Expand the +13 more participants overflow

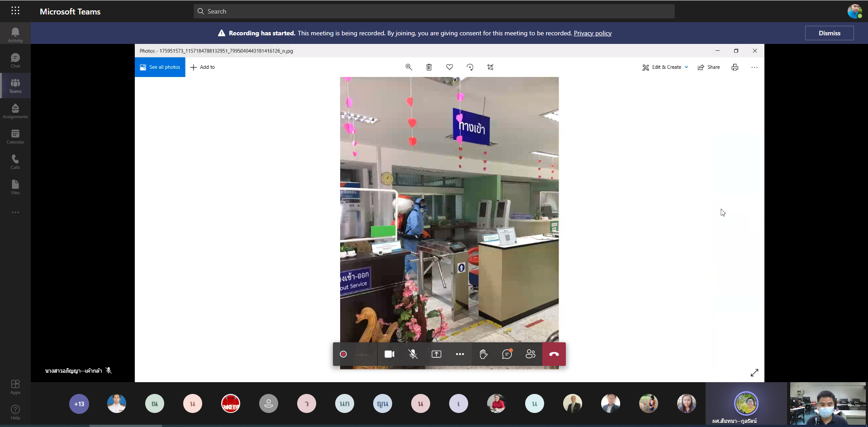click(79, 404)
